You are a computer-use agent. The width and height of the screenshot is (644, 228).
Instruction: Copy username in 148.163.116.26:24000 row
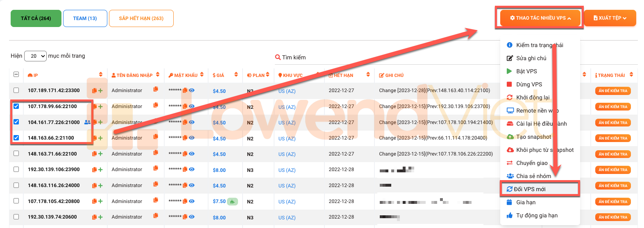156,185
